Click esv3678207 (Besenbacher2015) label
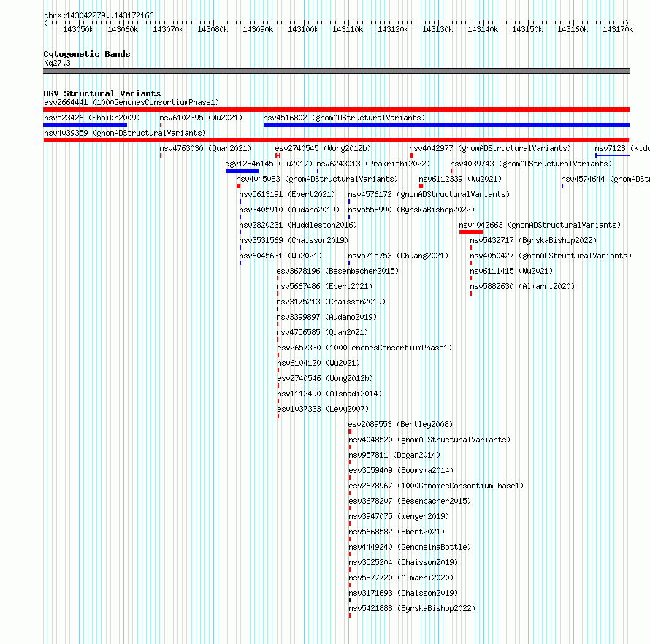This screenshot has height=644, width=650. click(410, 501)
